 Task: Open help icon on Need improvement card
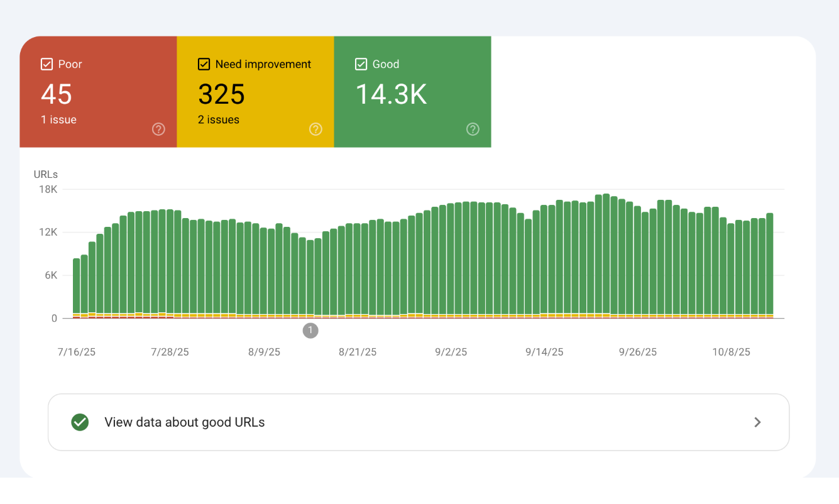tap(315, 129)
